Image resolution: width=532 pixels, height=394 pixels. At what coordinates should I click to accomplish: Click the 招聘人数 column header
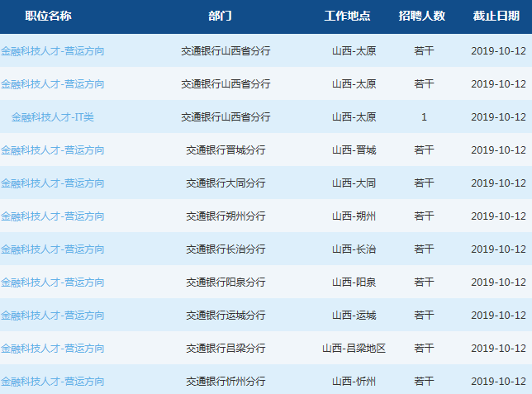(x=421, y=17)
